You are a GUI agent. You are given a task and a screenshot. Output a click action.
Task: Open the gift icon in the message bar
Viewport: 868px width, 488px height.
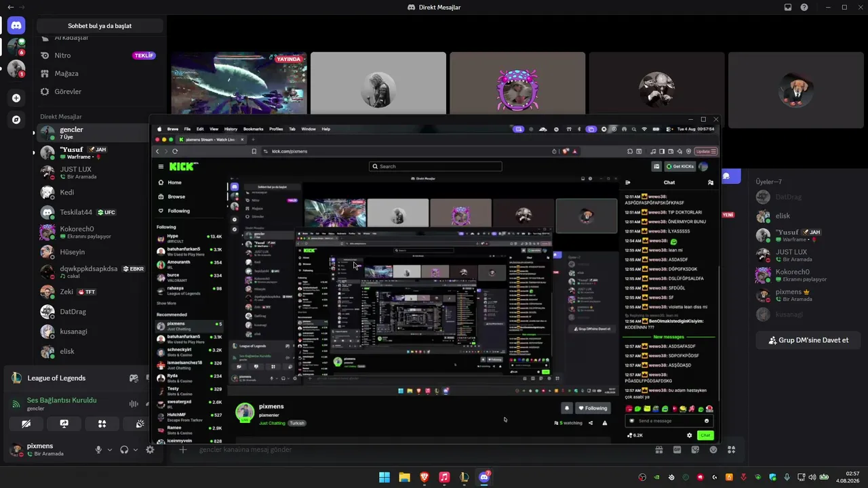[x=658, y=449]
